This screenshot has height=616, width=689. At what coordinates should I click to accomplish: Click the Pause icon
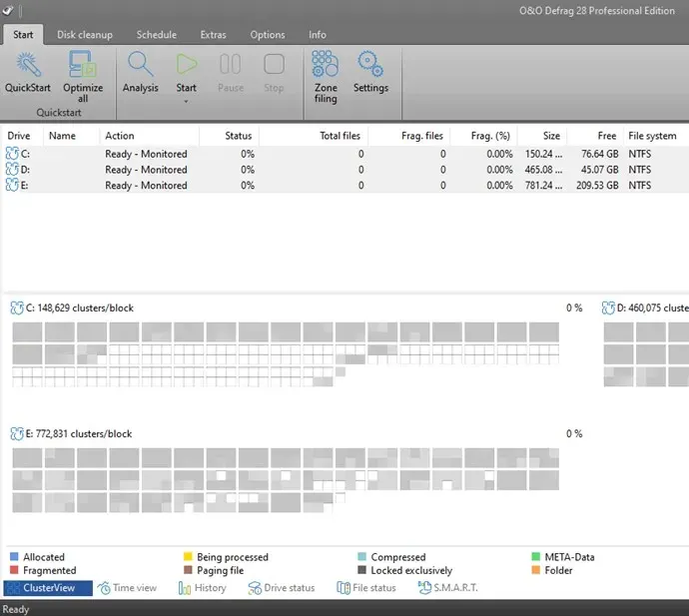[x=231, y=64]
